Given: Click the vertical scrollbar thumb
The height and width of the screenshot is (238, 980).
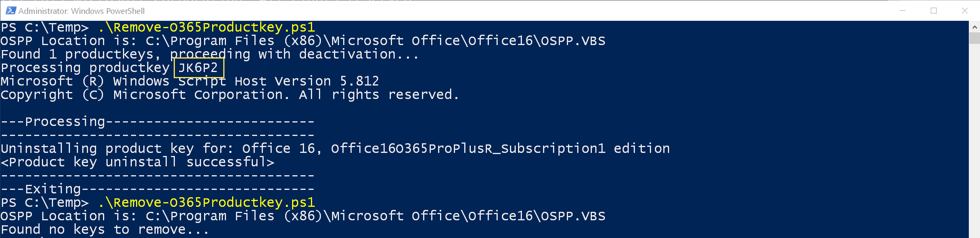Looking at the screenshot, I should click(974, 39).
